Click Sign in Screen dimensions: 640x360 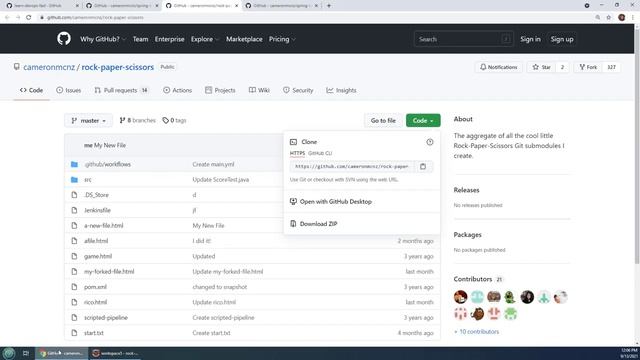pos(530,39)
